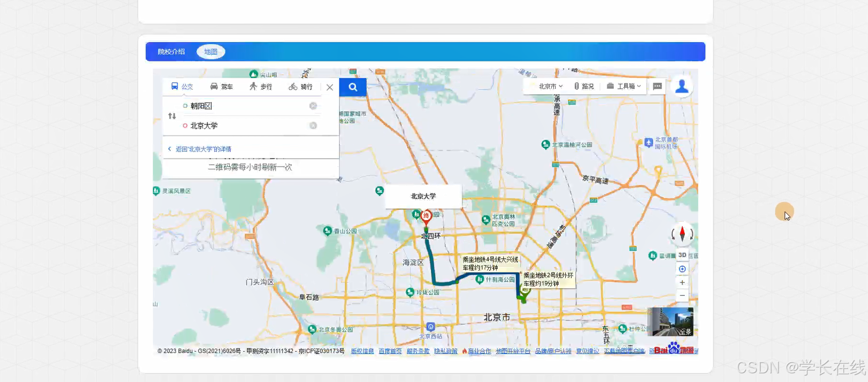Toggle the 3D map view
868x382 pixels.
point(682,255)
